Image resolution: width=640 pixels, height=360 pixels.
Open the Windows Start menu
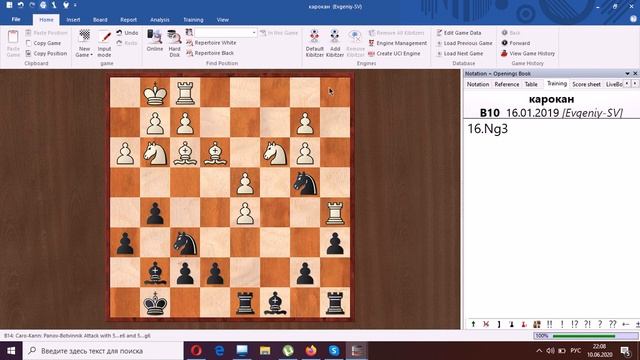pos(11,351)
